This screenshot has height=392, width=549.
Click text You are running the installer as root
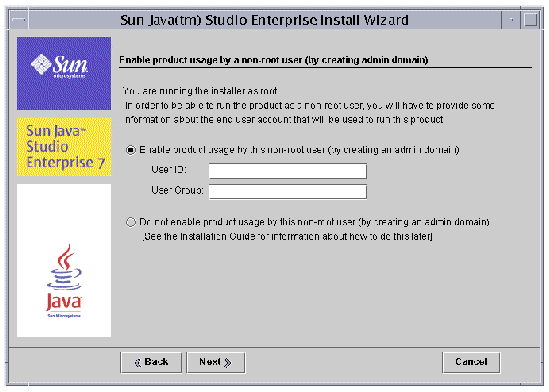(200, 91)
